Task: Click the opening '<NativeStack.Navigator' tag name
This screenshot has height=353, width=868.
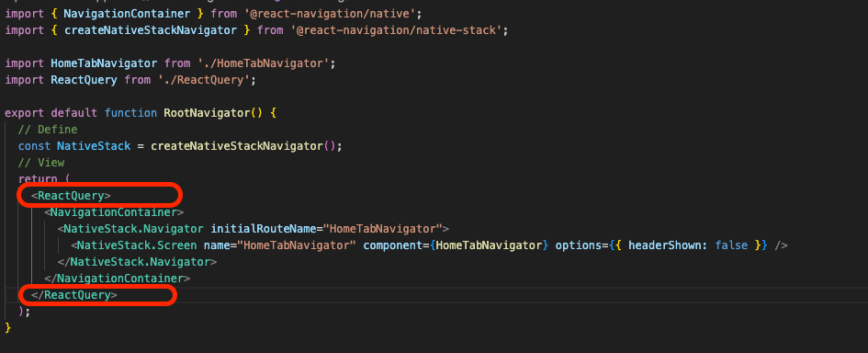Action: [130, 229]
